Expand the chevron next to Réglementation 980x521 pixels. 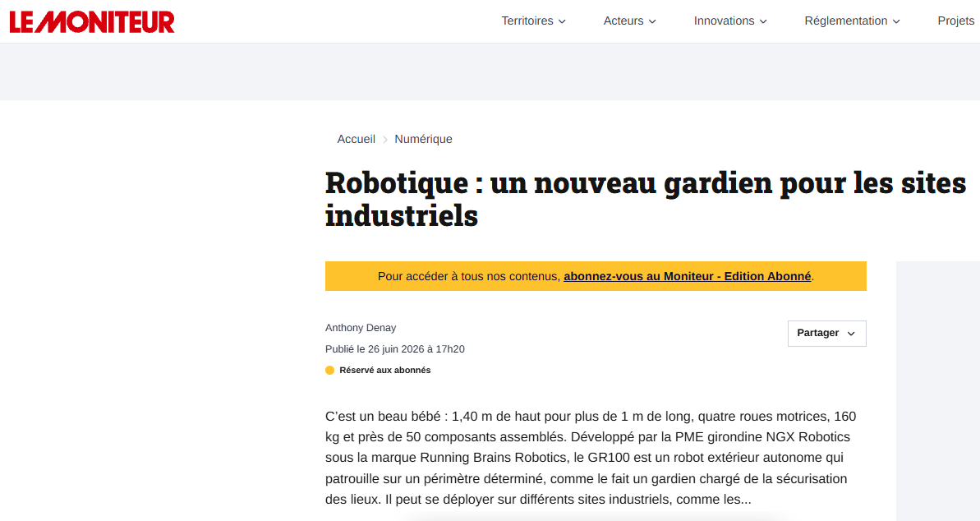coord(895,21)
